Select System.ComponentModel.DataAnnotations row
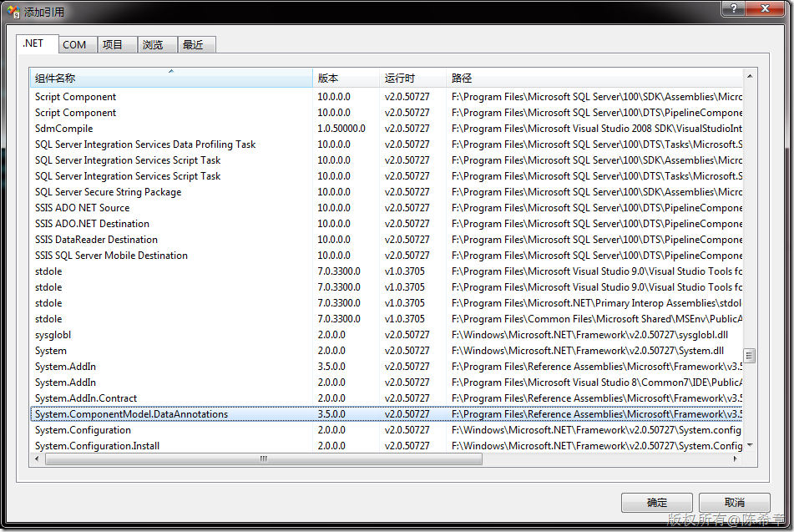The image size is (794, 532). click(x=387, y=414)
